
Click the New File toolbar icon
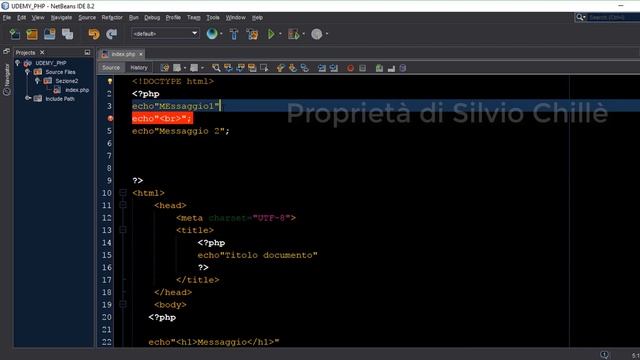click(15, 34)
